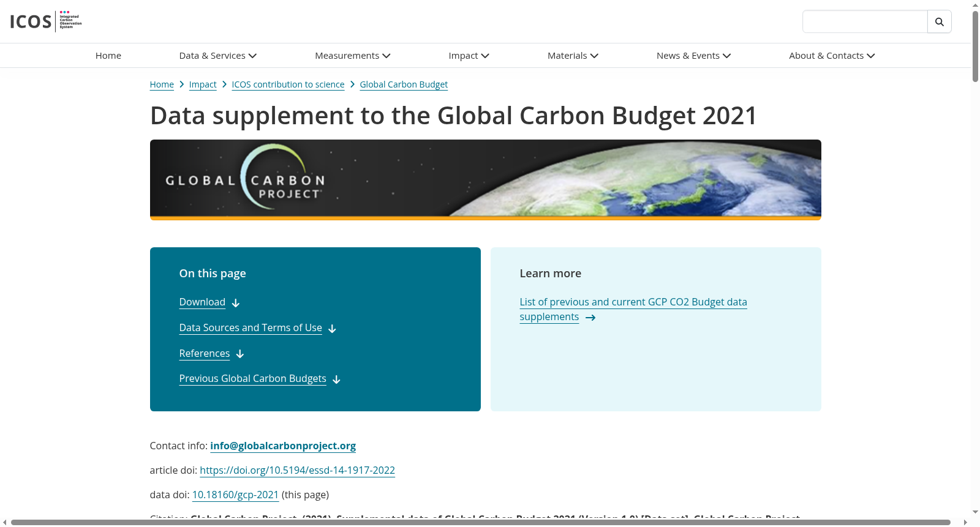
Task: Jump to Previous Global Carbon Budgets
Action: coord(252,379)
